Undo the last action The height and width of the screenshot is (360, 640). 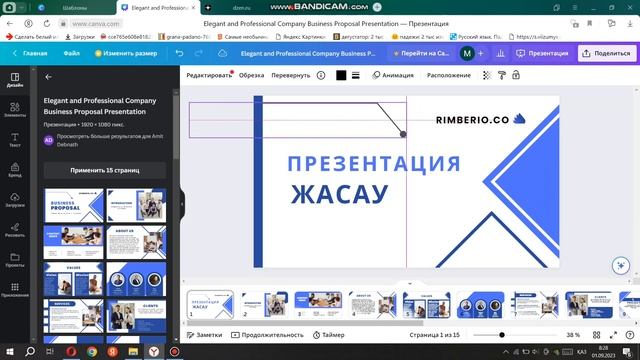[179, 53]
